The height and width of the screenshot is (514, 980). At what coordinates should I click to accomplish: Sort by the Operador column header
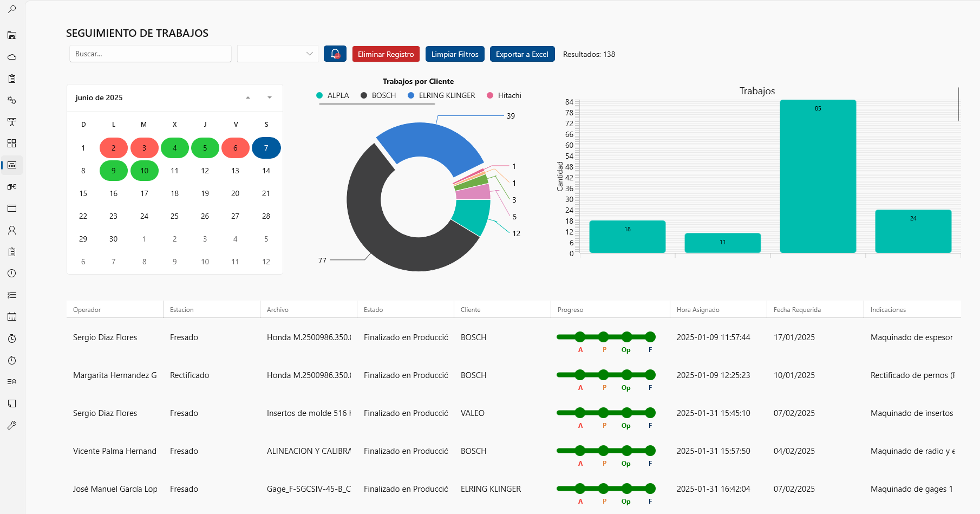(x=87, y=310)
